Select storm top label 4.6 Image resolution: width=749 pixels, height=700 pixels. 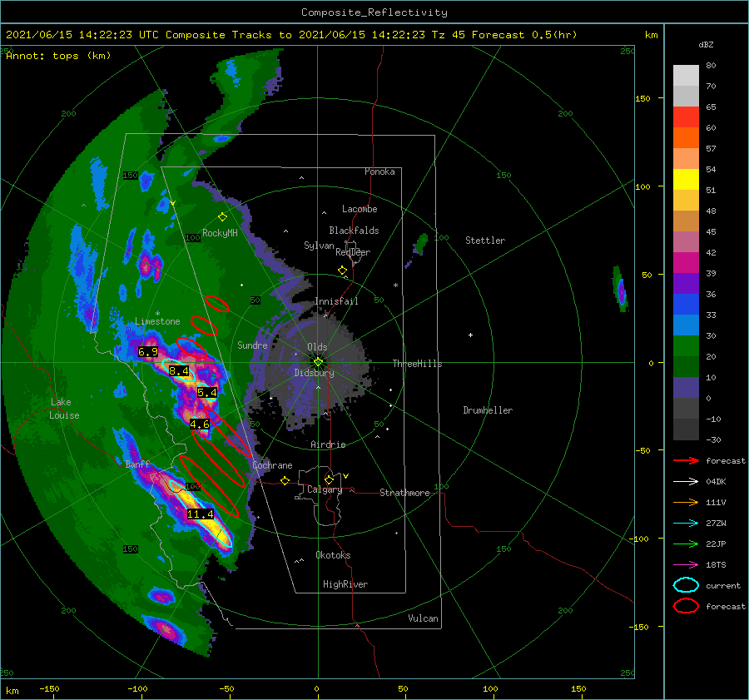(200, 424)
